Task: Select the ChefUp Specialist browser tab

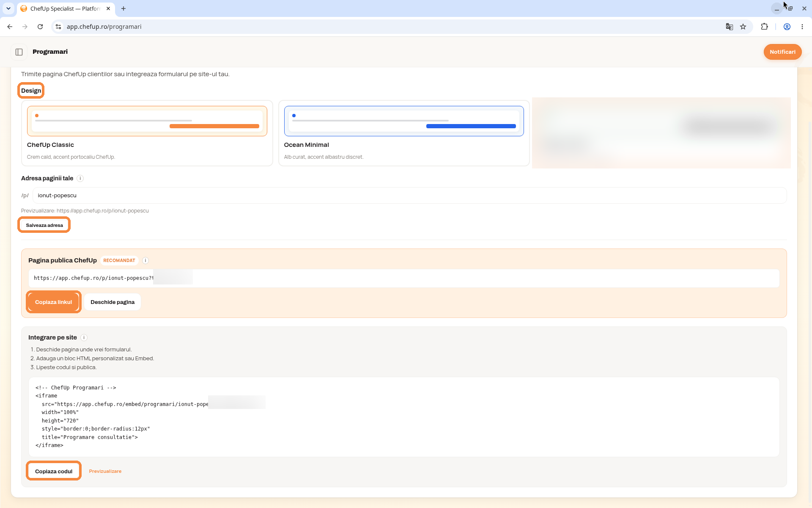Action: tap(66, 8)
